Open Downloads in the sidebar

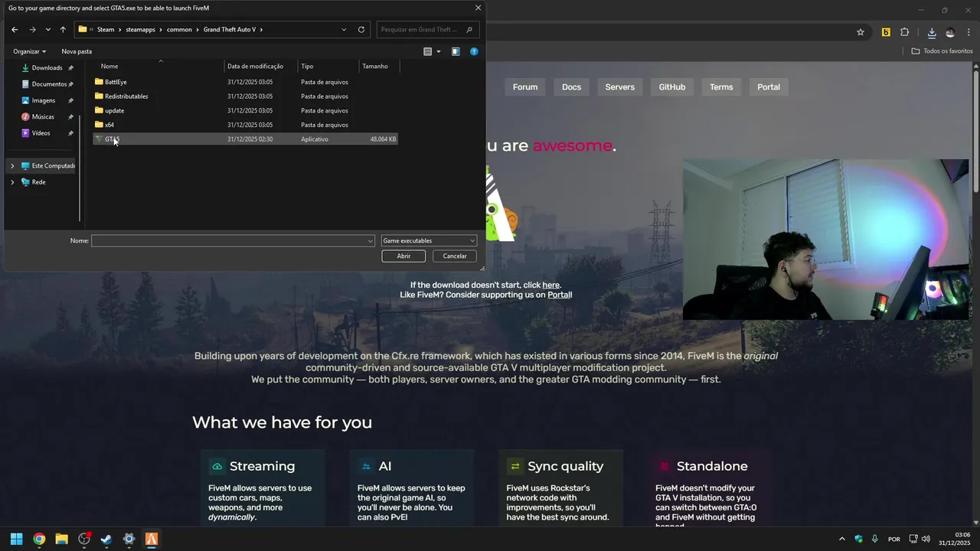click(x=47, y=67)
